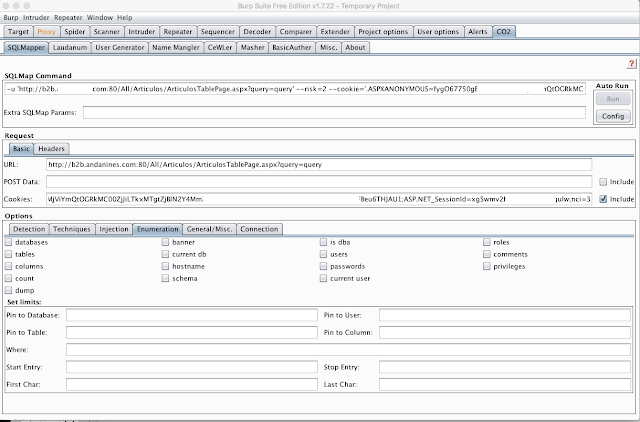Click the POST Data input field
Screen dimensions: 640x422
point(319,182)
